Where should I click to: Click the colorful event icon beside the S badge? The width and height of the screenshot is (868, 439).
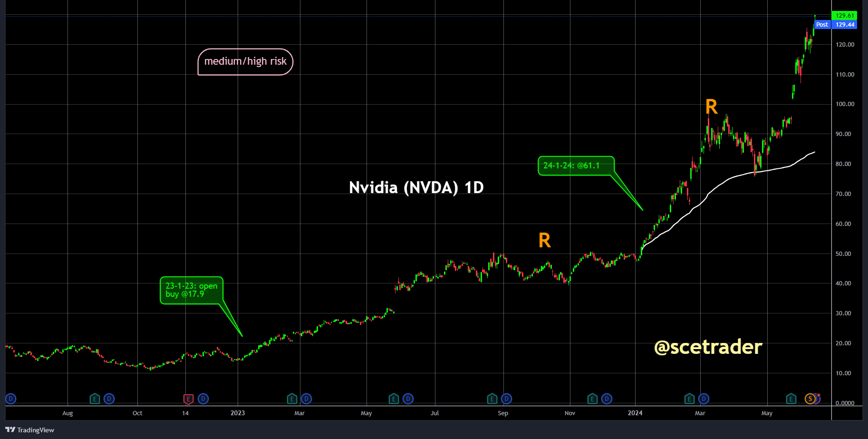coord(819,399)
